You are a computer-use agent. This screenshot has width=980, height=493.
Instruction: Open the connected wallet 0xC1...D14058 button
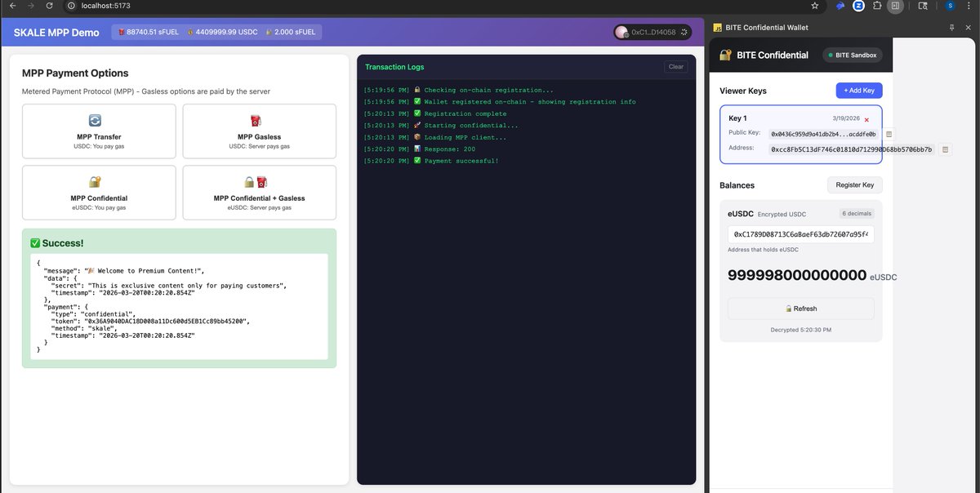point(653,32)
